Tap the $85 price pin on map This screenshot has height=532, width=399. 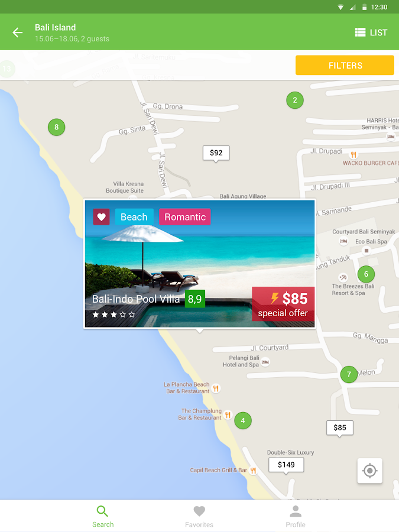click(x=340, y=428)
